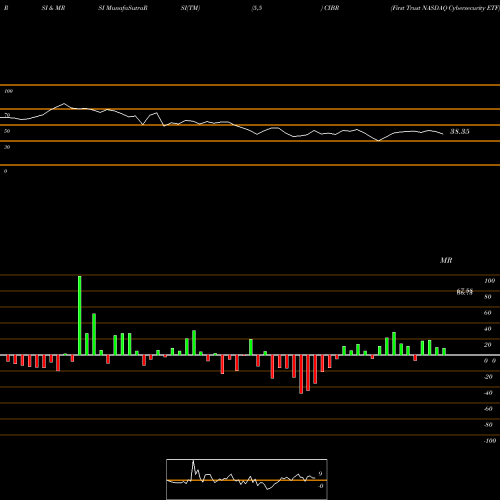Click the deepest red MR histogram bar
Image resolution: width=500 pixels, height=500 pixels.
[x=301, y=374]
